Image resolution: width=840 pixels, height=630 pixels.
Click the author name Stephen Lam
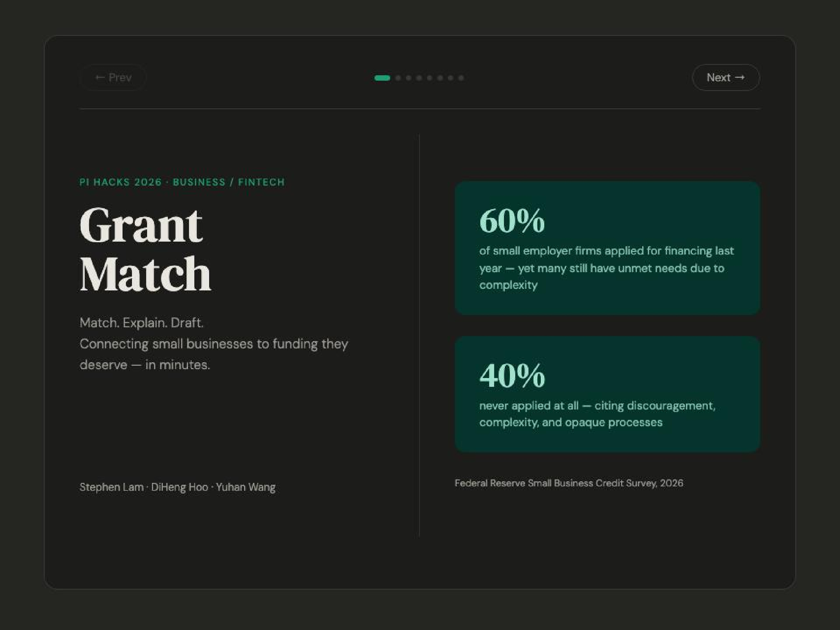(111, 487)
